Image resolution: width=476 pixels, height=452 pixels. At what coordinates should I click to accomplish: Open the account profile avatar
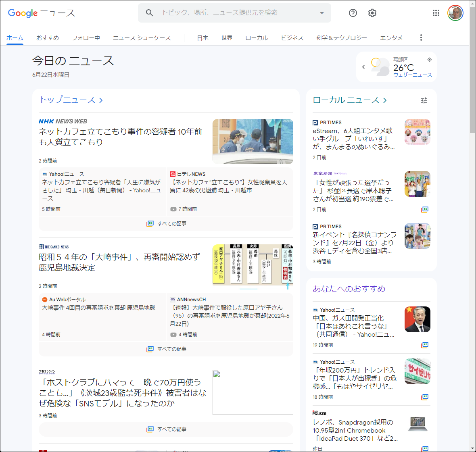pyautogui.click(x=455, y=13)
